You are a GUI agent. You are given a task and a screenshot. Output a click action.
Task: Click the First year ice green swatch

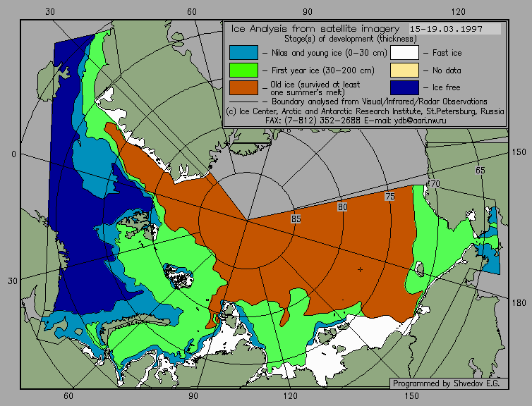pos(243,70)
